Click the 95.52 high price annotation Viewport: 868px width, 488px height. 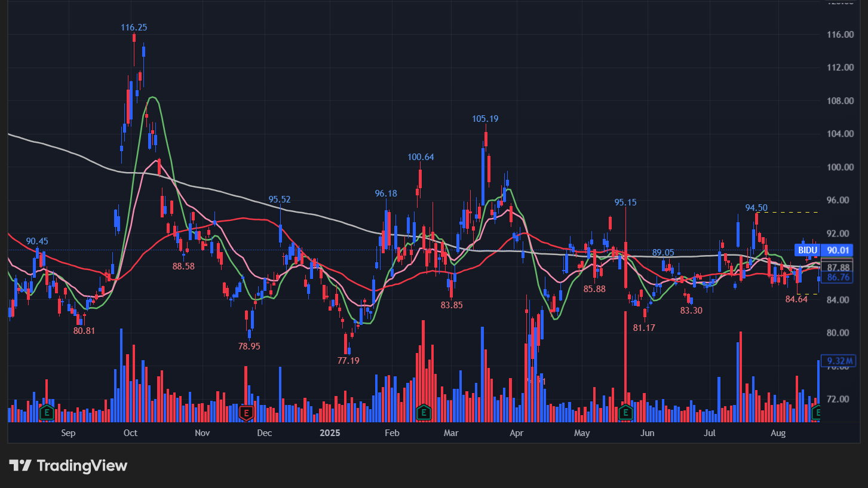(279, 200)
